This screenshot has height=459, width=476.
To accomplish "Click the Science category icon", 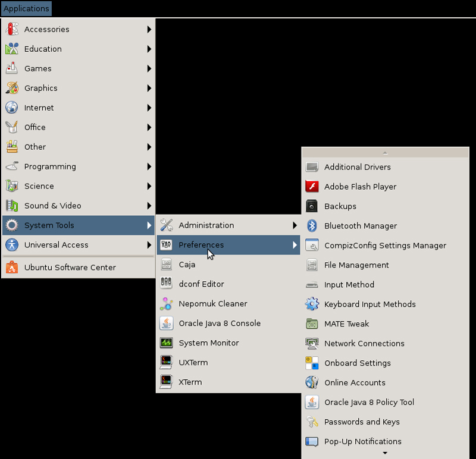I will (12, 186).
